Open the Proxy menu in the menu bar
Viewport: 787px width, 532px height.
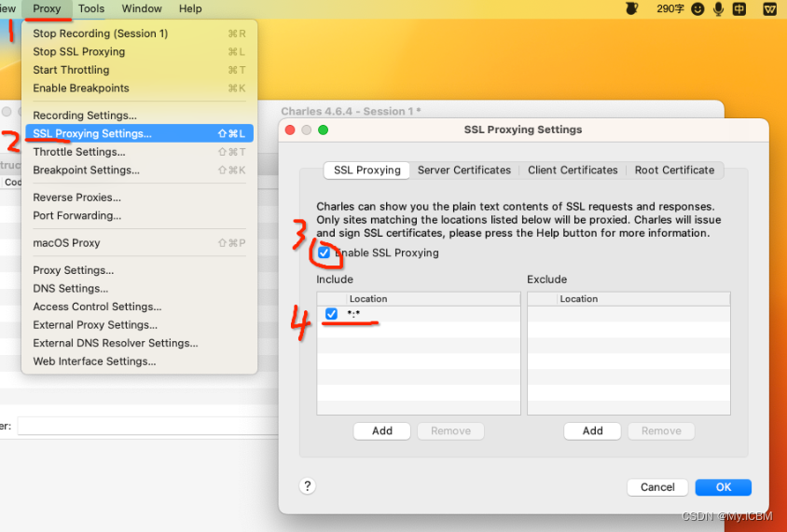pyautogui.click(x=47, y=8)
